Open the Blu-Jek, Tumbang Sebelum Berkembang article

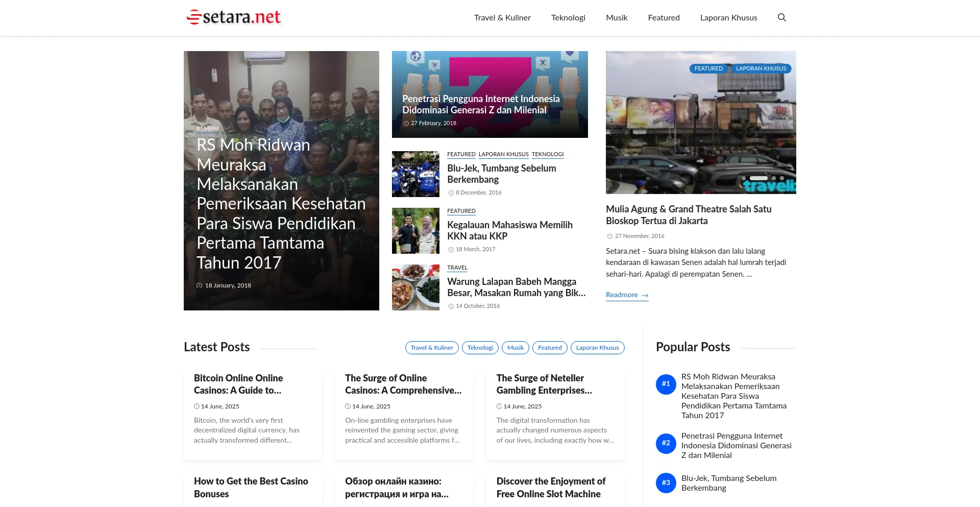pyautogui.click(x=501, y=174)
